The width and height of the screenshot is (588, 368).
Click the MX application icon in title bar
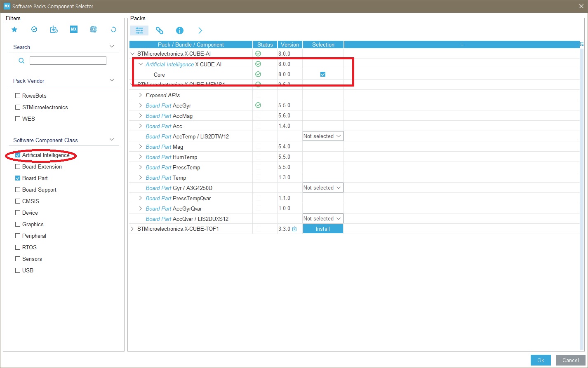coord(7,6)
